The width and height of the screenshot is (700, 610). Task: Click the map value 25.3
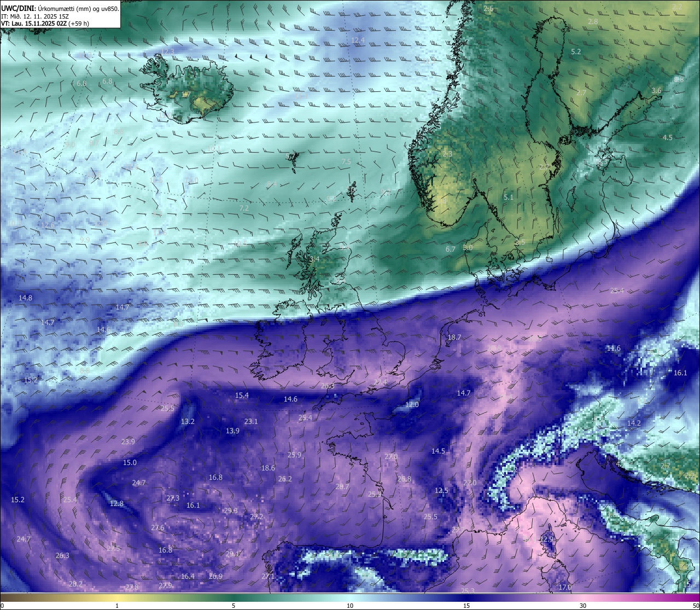[x=468, y=590]
